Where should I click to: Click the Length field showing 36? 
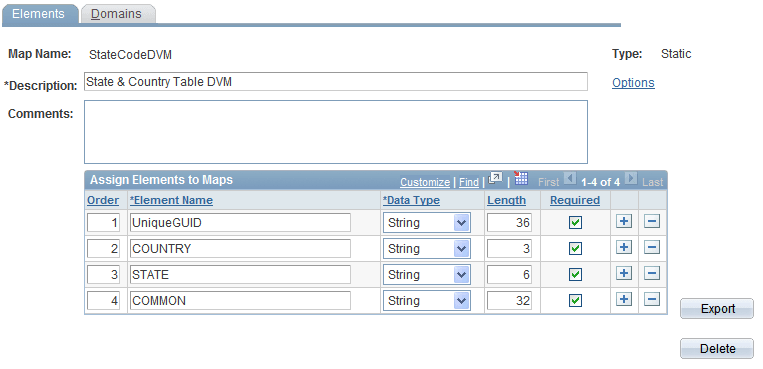pos(509,223)
